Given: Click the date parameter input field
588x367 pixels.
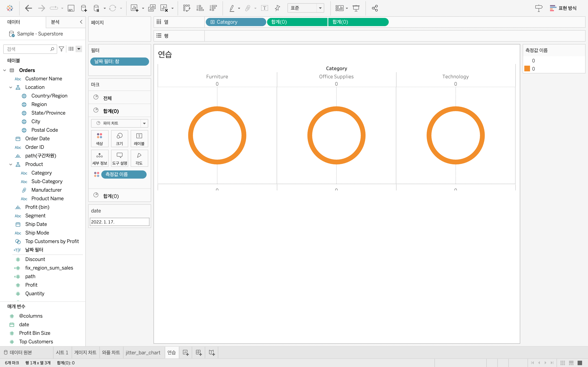Looking at the screenshot, I should click(x=119, y=222).
